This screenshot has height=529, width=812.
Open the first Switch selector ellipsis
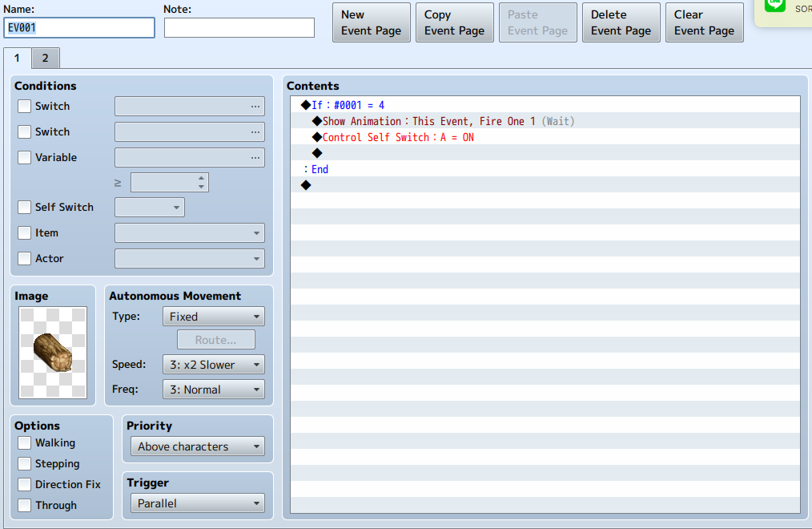tap(255, 107)
